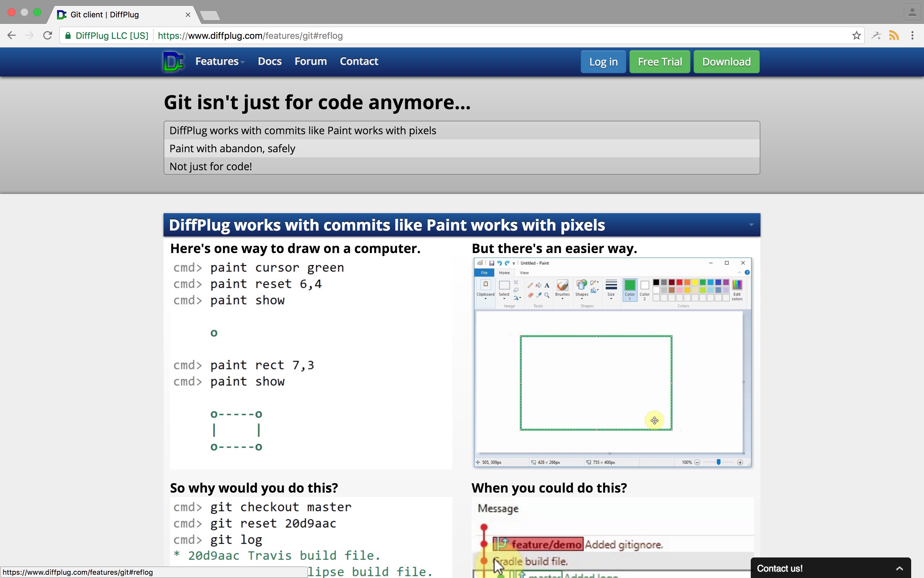Click the 'paint reset 6,4' command line
This screenshot has height=578, width=924.
click(x=247, y=284)
